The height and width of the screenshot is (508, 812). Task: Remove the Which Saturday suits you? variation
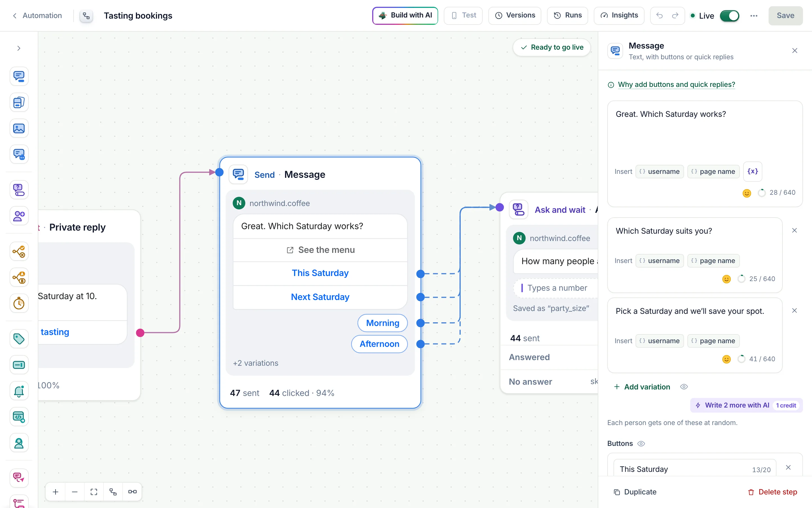[794, 231]
